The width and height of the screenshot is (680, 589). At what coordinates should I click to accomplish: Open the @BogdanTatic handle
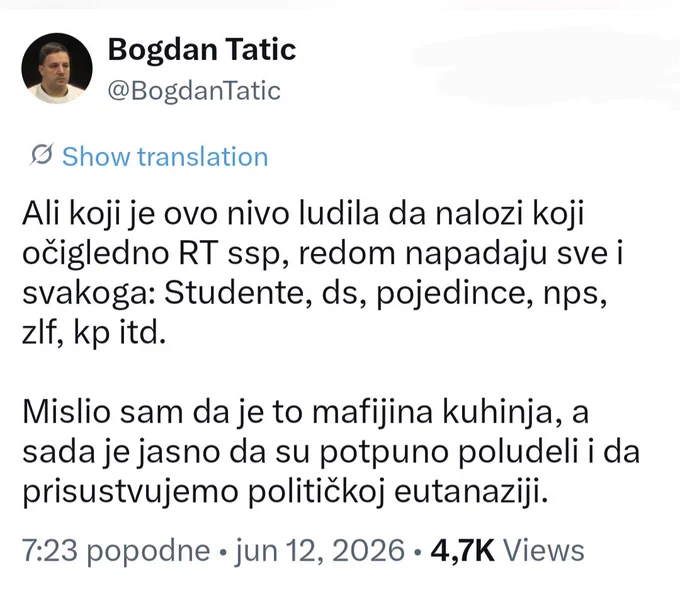194,91
